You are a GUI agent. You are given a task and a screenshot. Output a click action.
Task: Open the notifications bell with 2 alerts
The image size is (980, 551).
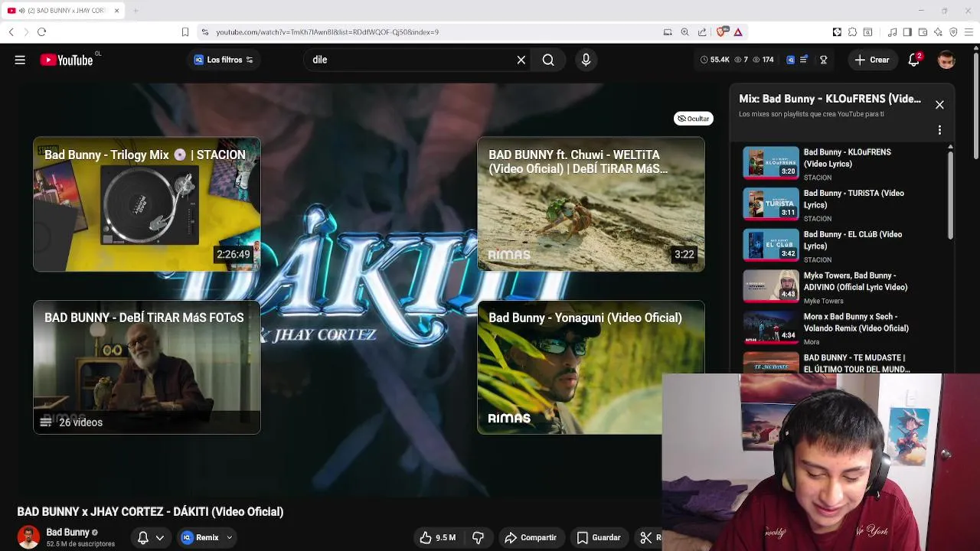pos(914,60)
